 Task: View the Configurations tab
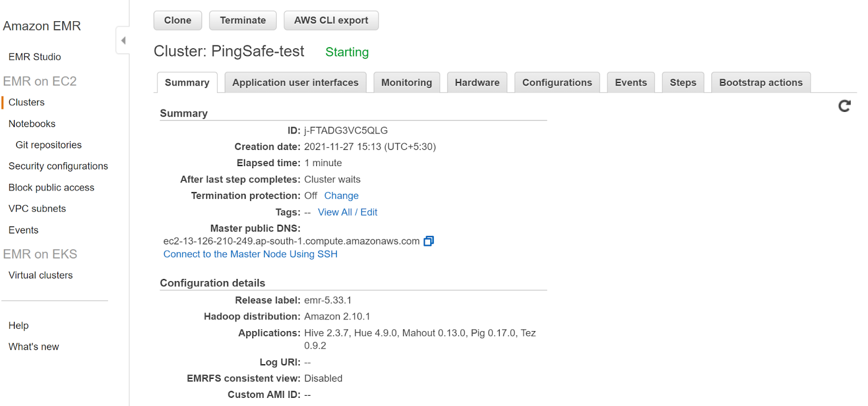click(557, 83)
